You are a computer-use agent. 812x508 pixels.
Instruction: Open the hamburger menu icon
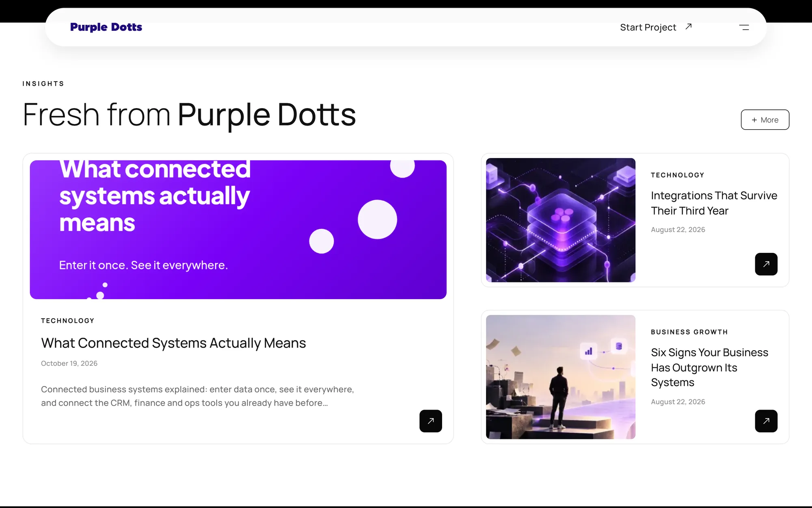744,27
